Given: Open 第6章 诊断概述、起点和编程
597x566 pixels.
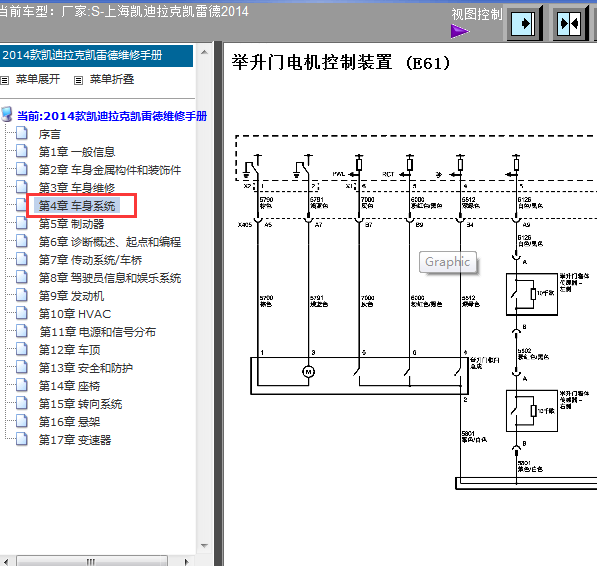Looking at the screenshot, I should (110, 242).
